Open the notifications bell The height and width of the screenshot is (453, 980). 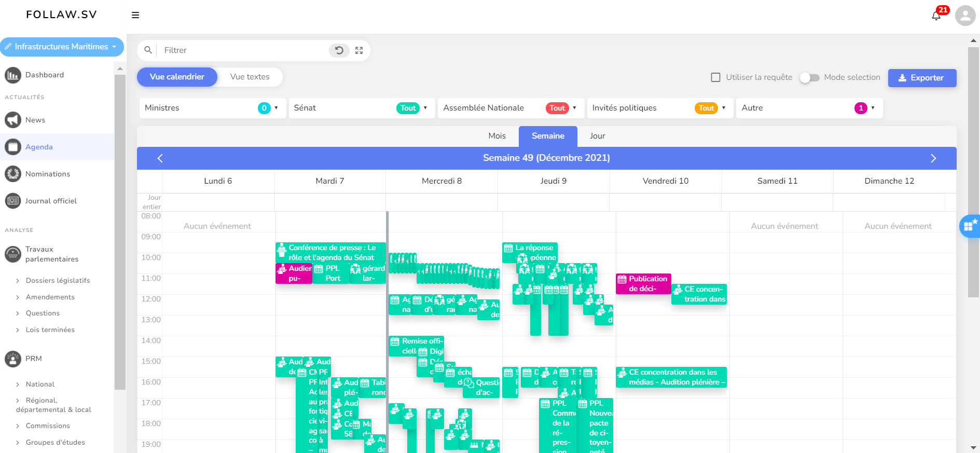[x=936, y=16]
